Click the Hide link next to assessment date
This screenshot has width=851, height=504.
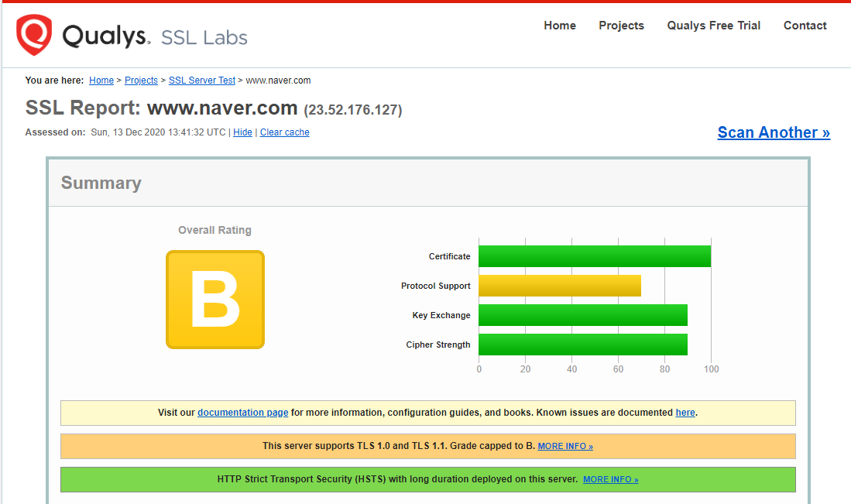point(242,132)
